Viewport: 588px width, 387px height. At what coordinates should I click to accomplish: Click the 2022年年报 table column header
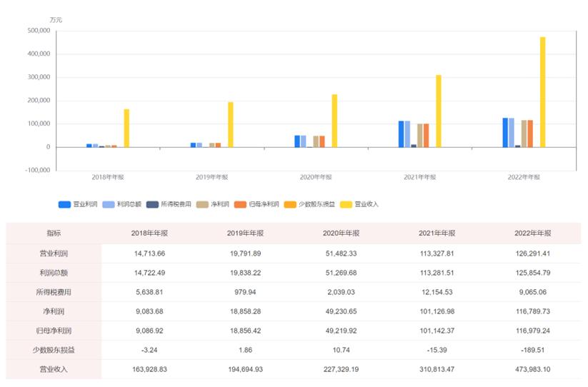pyautogui.click(x=532, y=233)
